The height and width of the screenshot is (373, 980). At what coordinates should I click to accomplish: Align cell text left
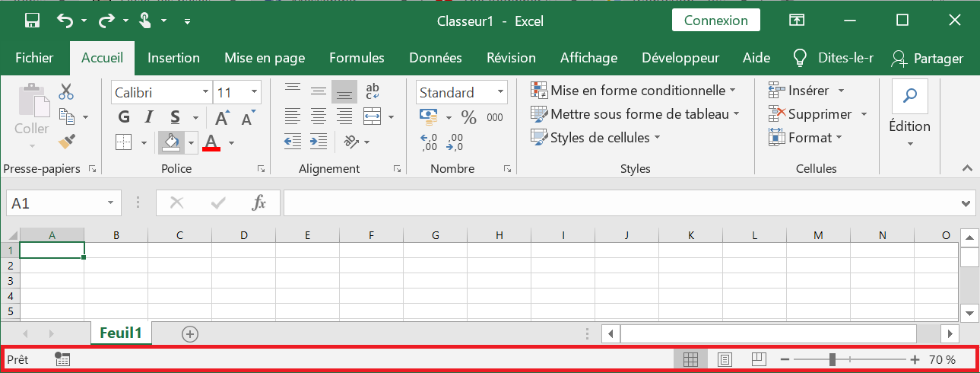[293, 116]
